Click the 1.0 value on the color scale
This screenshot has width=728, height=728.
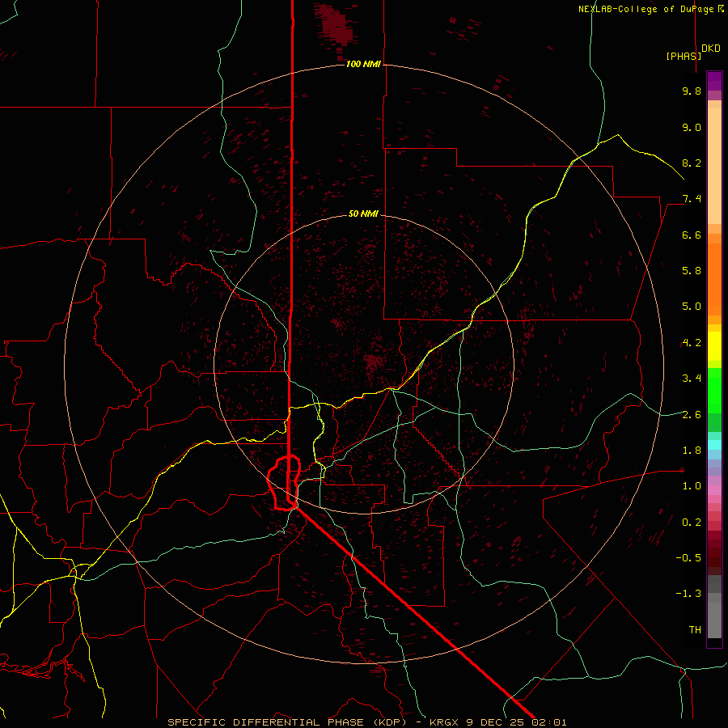692,486
